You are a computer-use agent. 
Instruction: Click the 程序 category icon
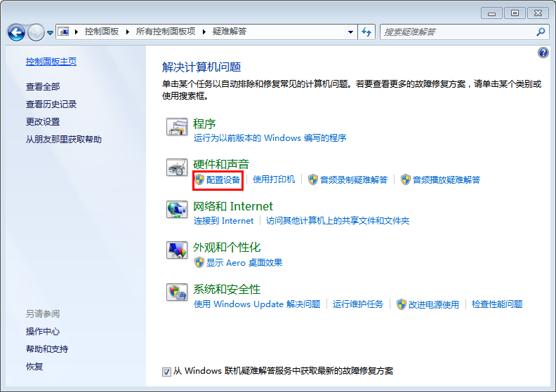point(177,127)
